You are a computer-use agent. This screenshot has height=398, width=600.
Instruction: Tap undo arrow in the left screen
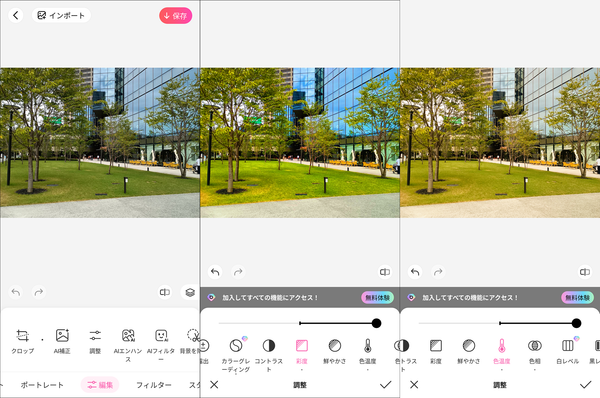point(16,292)
